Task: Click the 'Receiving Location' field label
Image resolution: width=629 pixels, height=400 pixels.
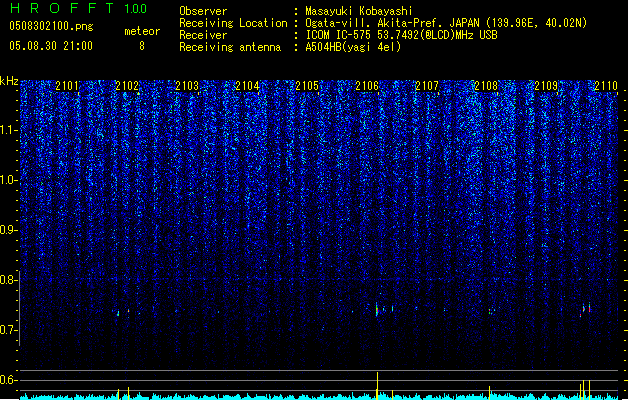Action: click(x=233, y=23)
